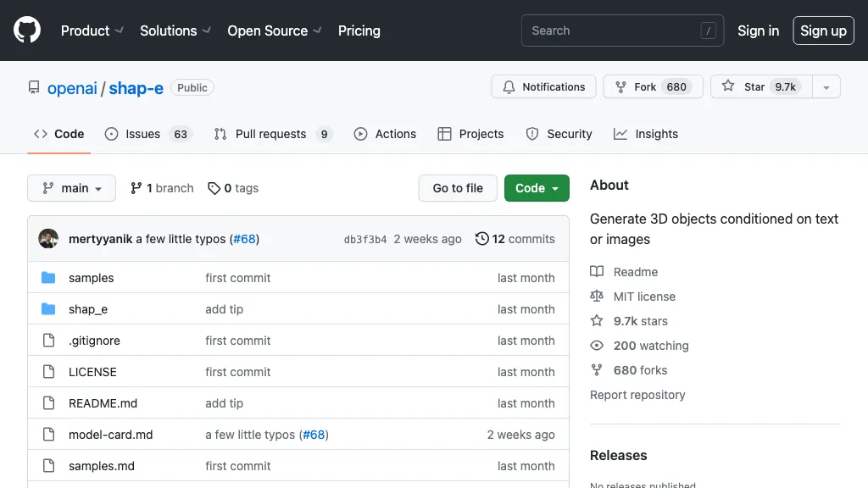Viewport: 868px width, 488px height.
Task: Expand the Product menu
Action: [92, 30]
